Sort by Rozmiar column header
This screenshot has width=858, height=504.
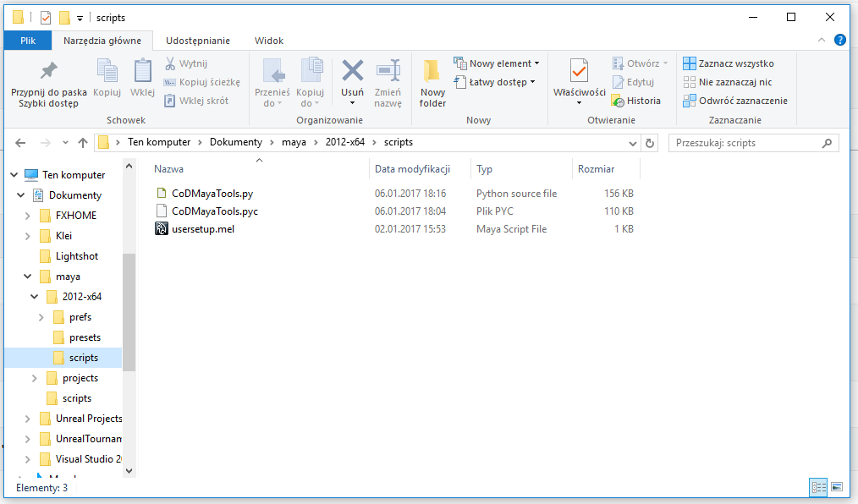596,169
